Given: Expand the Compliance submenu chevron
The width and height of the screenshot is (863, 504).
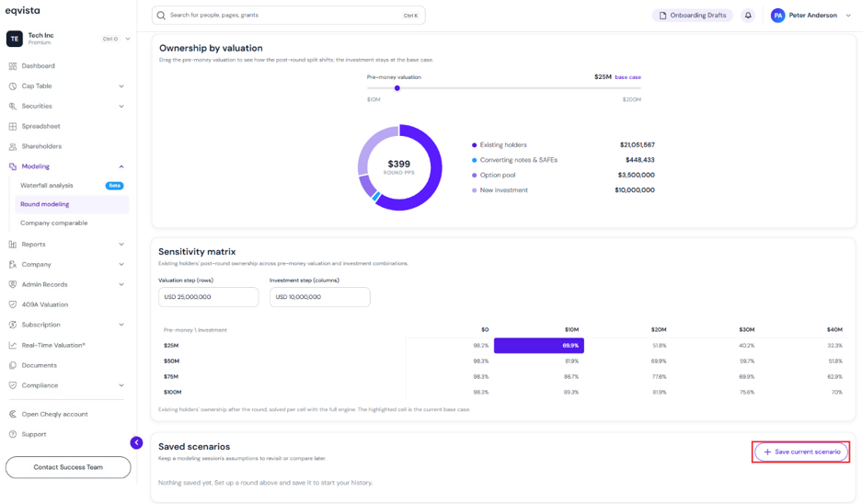Looking at the screenshot, I should coord(121,385).
